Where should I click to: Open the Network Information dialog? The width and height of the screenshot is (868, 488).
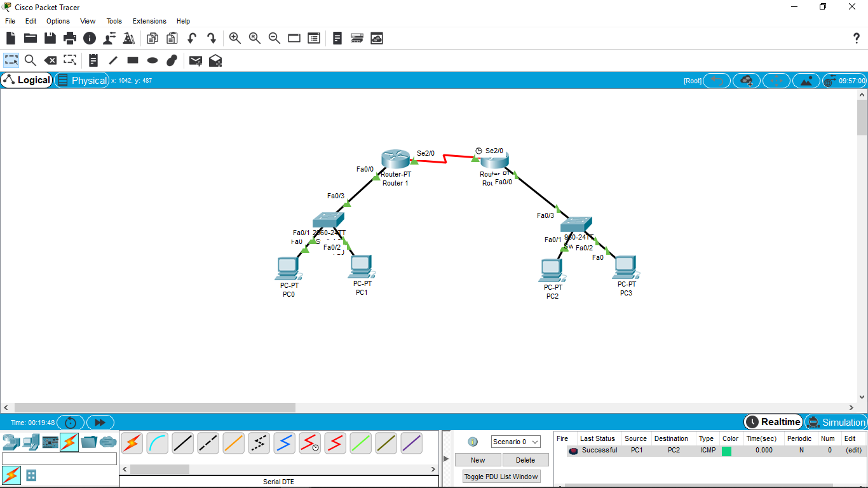click(x=89, y=38)
